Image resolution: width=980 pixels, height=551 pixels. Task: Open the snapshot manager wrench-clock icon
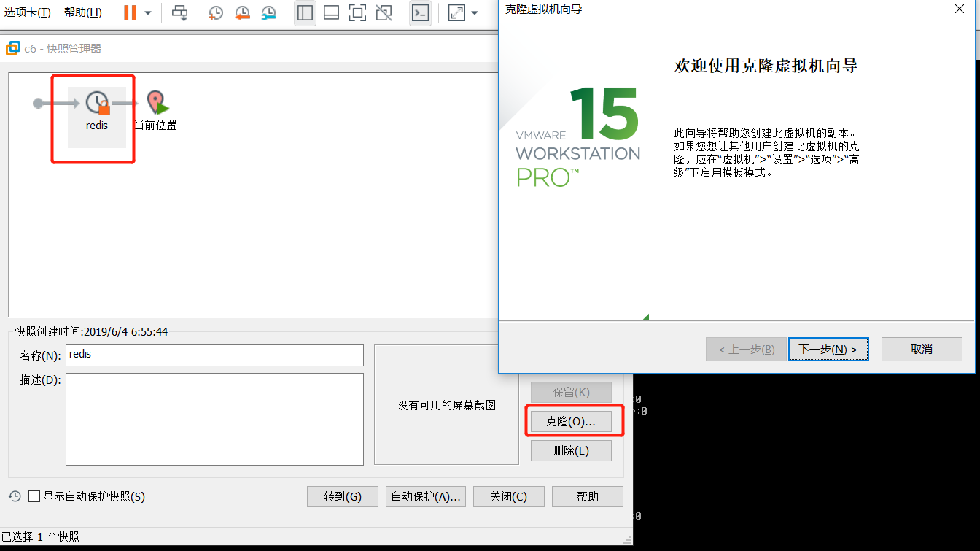[268, 12]
